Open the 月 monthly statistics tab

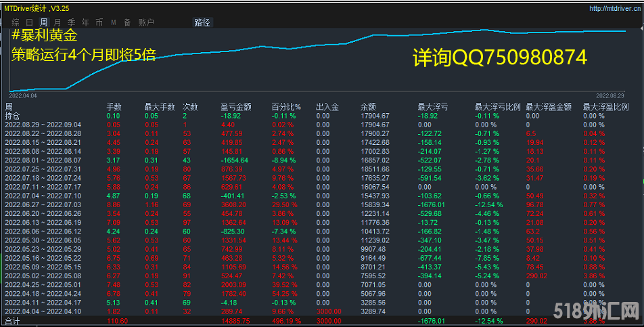pyautogui.click(x=57, y=22)
